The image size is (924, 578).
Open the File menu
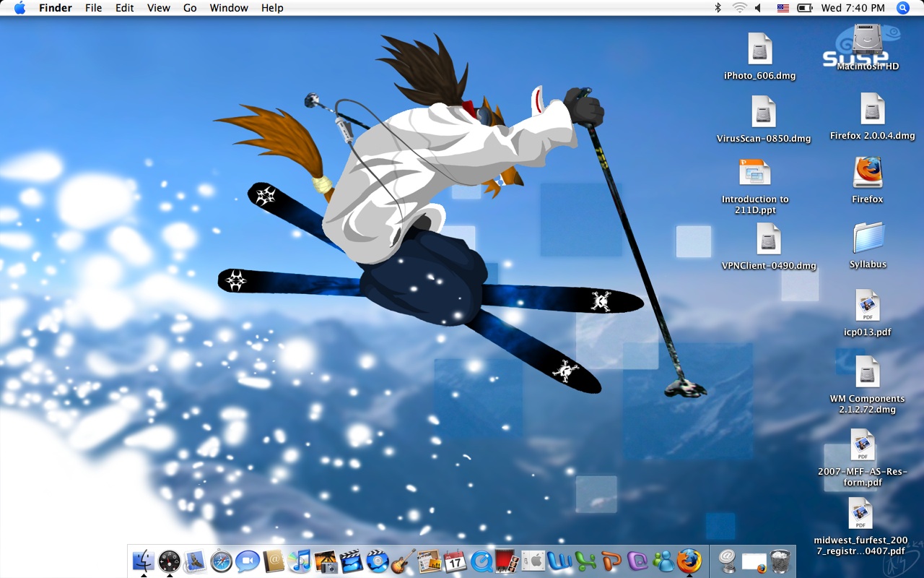tap(93, 8)
